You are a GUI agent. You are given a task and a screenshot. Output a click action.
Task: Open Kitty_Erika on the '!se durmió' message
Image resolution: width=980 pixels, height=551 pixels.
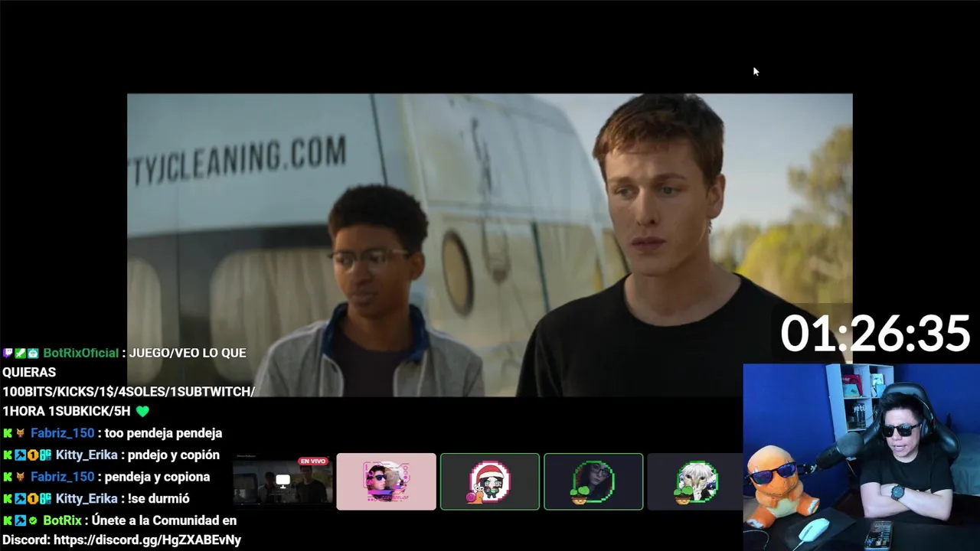(x=87, y=498)
